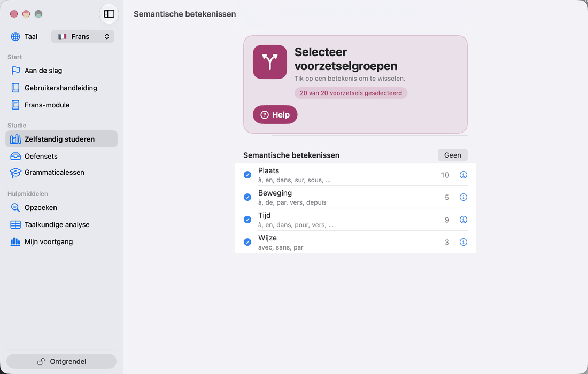This screenshot has width=588, height=374.
Task: Click the Ontgrendel unlock button
Action: pyautogui.click(x=61, y=361)
